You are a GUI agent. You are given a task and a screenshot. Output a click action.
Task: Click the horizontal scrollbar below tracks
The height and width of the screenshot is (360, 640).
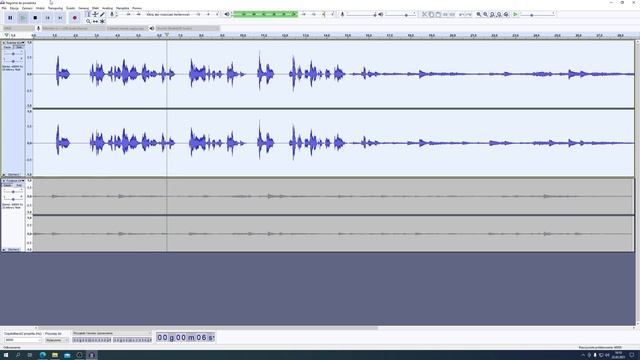pos(208,328)
